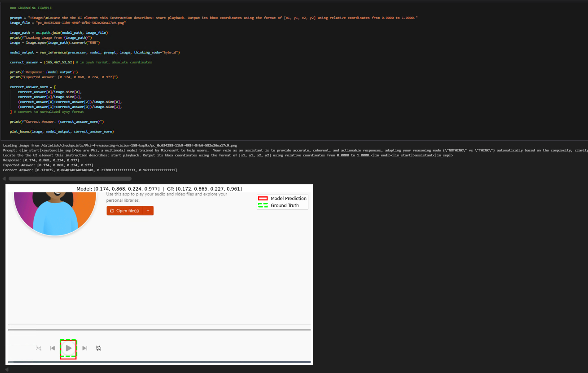Viewport: 588px width, 373px height.
Task: Click the horizontal scrollbar under the output text
Action: (x=70, y=179)
